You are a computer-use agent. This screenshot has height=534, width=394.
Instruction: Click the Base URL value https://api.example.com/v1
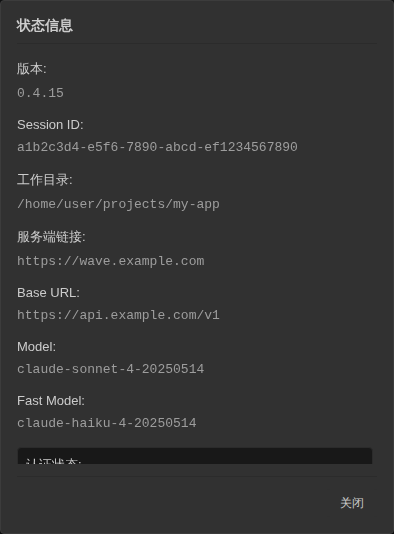click(x=118, y=315)
